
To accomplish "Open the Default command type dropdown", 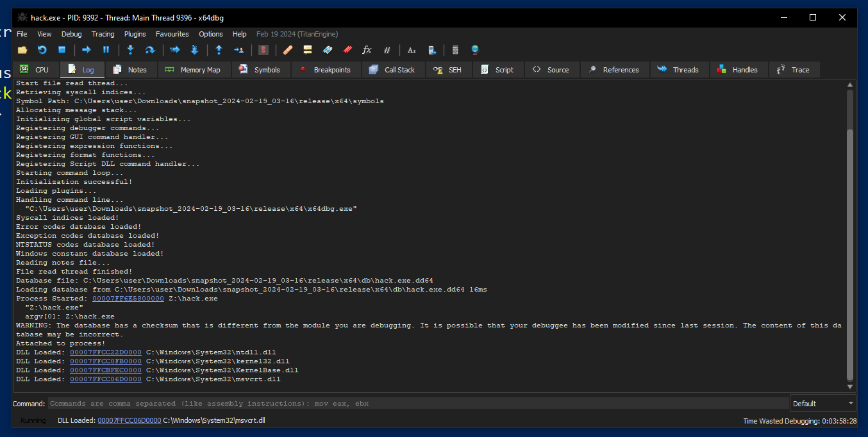I will coord(823,404).
